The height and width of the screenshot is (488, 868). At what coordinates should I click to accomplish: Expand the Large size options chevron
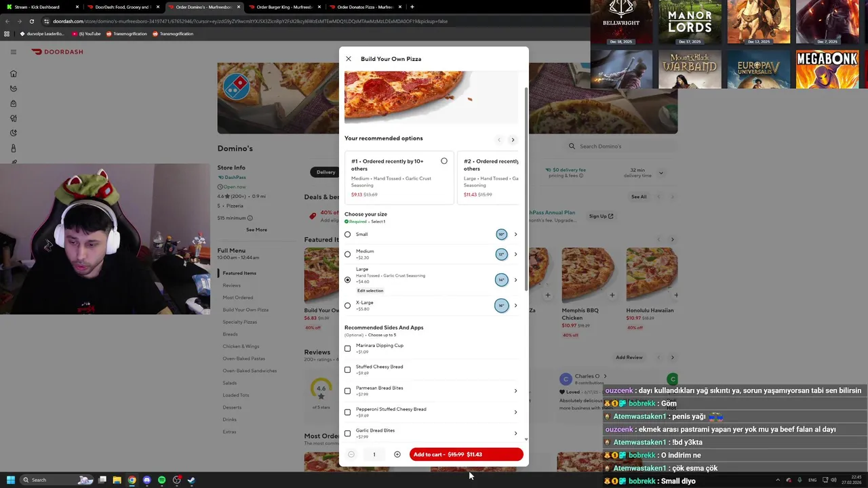point(515,280)
